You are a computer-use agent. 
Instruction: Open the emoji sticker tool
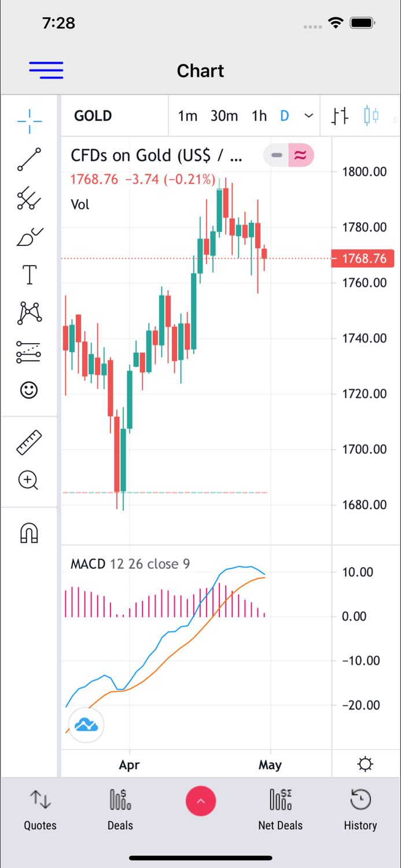(29, 390)
